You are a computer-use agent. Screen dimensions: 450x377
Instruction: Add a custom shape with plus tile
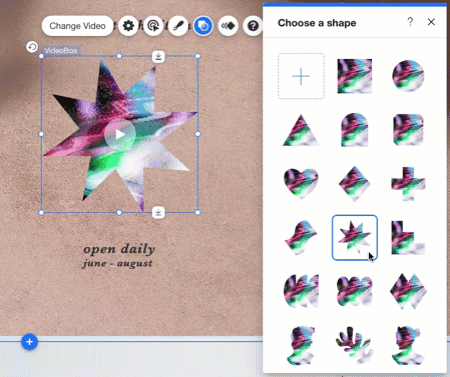[x=301, y=76]
